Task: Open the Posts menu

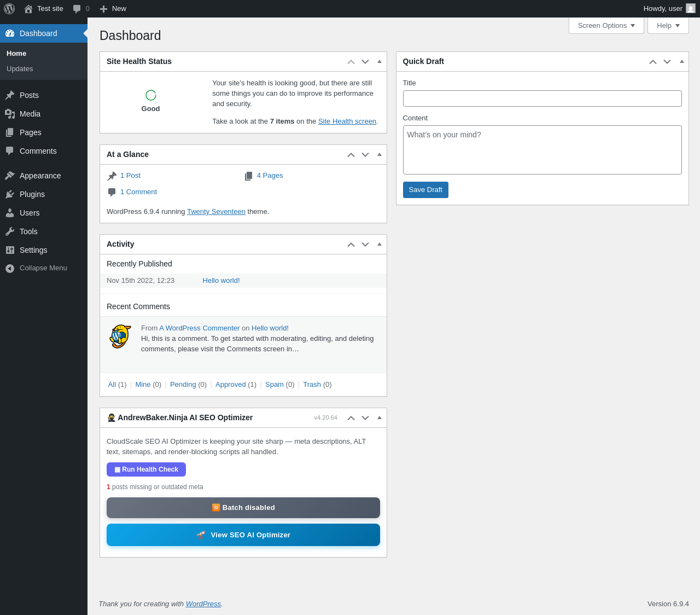Action: (x=44, y=95)
